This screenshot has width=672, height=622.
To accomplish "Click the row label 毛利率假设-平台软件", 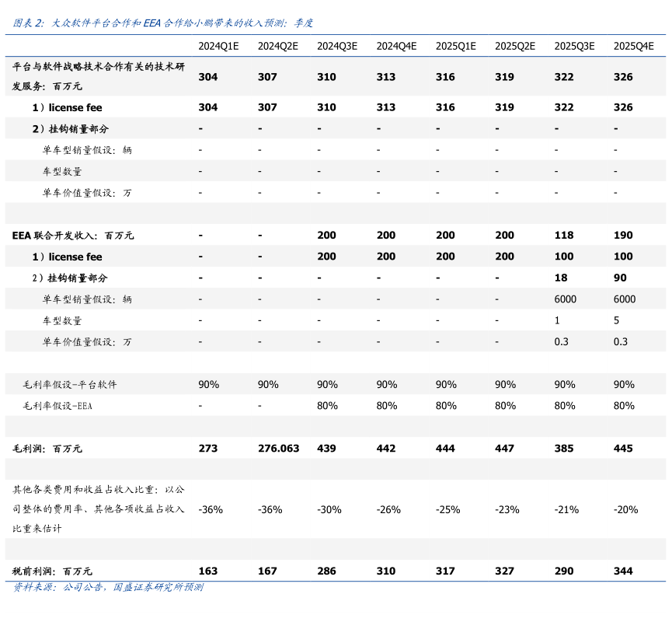I will [x=69, y=385].
